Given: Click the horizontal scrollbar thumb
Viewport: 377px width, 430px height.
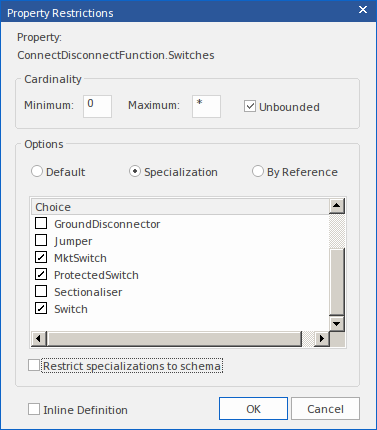Looking at the screenshot, I should tap(174, 339).
